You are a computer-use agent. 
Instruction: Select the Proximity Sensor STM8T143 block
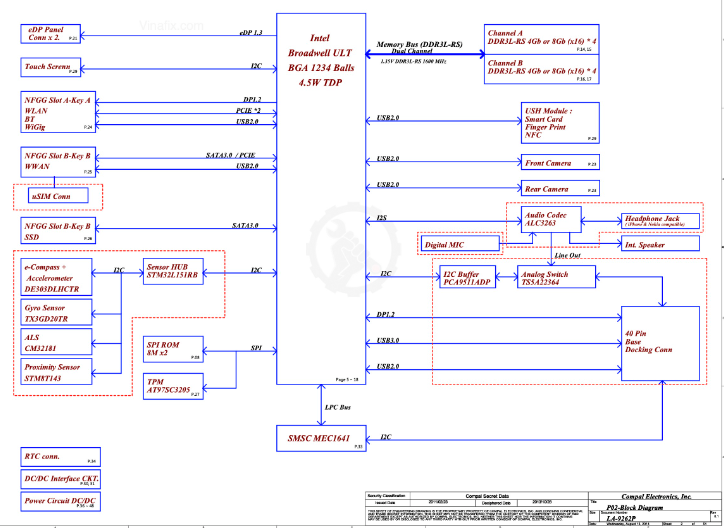[56, 372]
